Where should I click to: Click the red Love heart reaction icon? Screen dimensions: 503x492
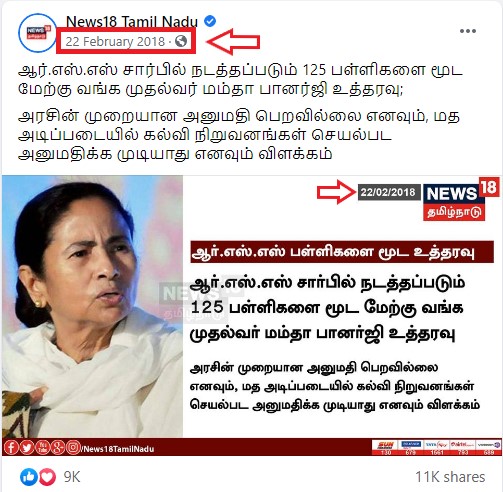click(48, 477)
